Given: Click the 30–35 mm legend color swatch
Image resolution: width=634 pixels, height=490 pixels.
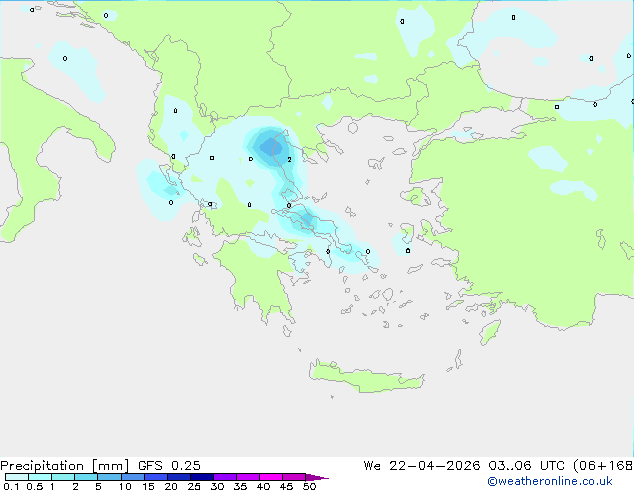Looking at the screenshot, I should pyautogui.click(x=224, y=477).
